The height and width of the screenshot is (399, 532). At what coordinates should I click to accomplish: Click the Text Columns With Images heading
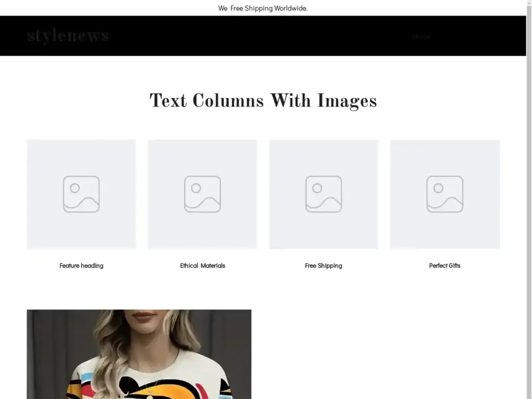coord(263,101)
